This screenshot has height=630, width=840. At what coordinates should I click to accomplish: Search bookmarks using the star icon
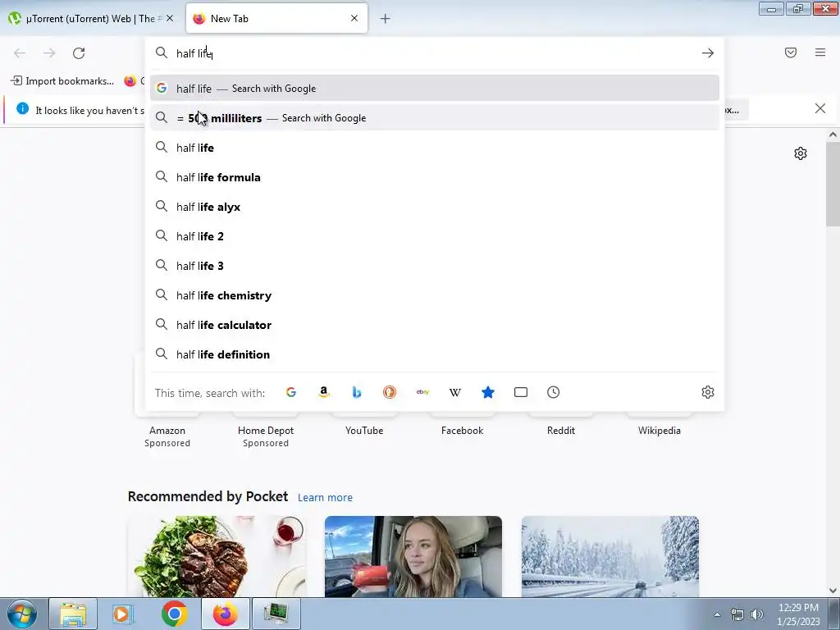[x=488, y=392]
